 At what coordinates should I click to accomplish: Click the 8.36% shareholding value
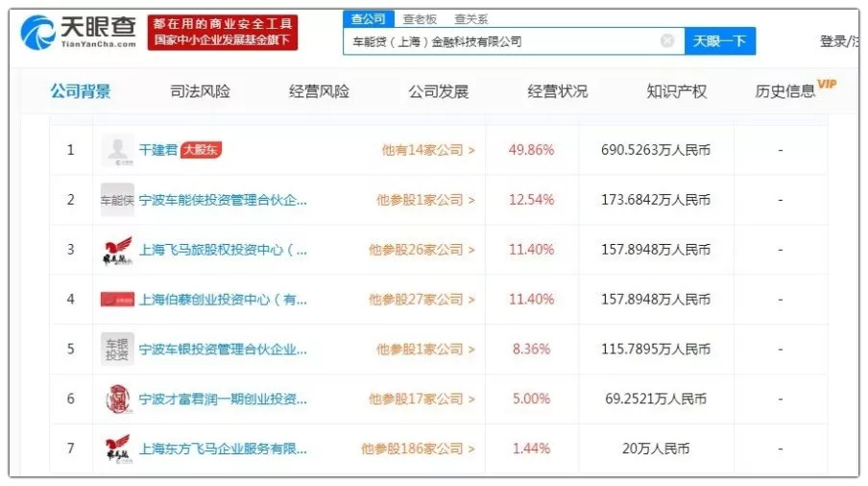pos(531,350)
